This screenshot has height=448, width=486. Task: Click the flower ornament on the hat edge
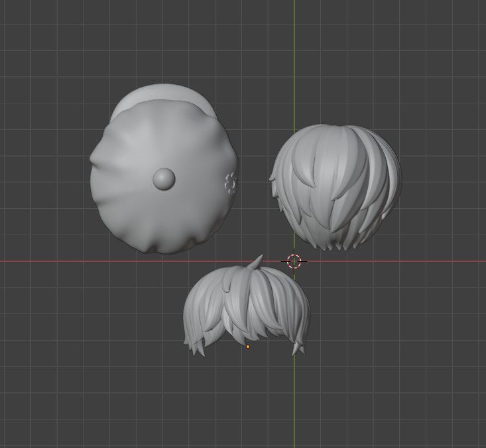(231, 182)
